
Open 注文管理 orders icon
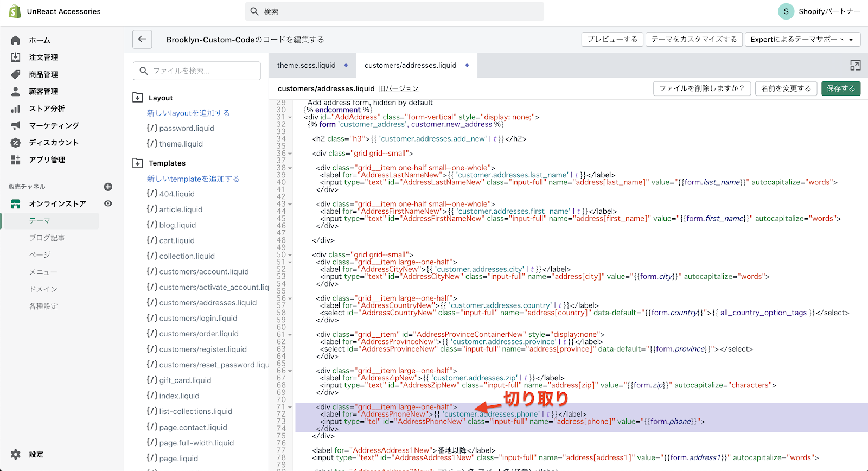tap(16, 57)
